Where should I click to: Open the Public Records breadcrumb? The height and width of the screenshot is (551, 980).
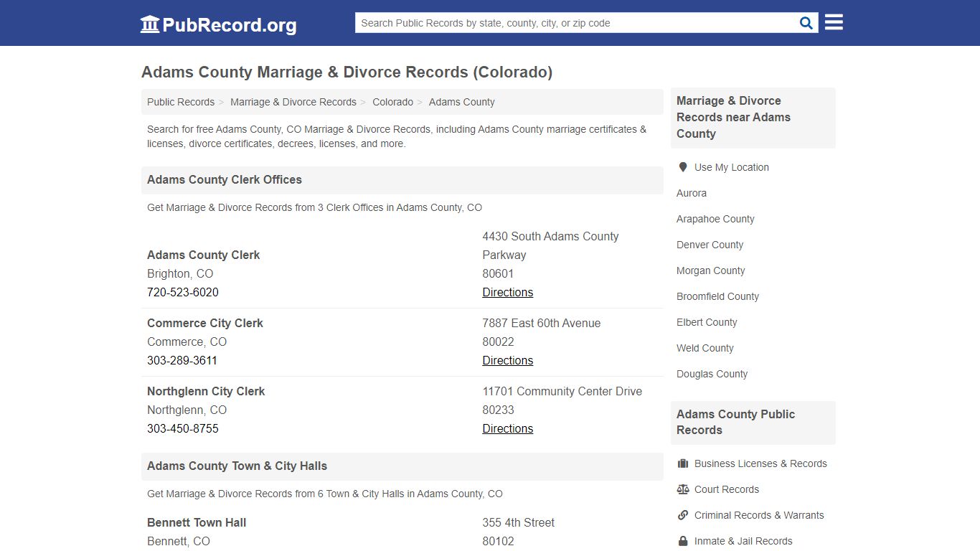click(x=181, y=102)
